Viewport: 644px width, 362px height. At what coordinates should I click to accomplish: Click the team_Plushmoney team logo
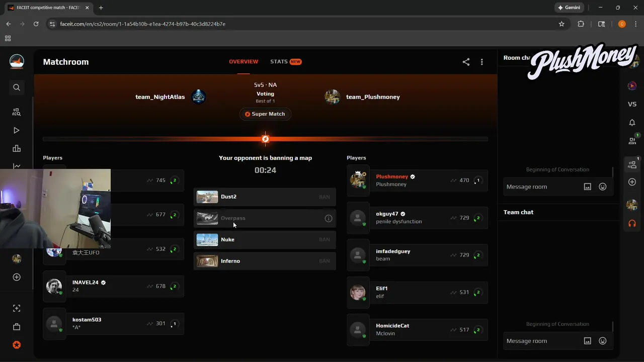[332, 97]
